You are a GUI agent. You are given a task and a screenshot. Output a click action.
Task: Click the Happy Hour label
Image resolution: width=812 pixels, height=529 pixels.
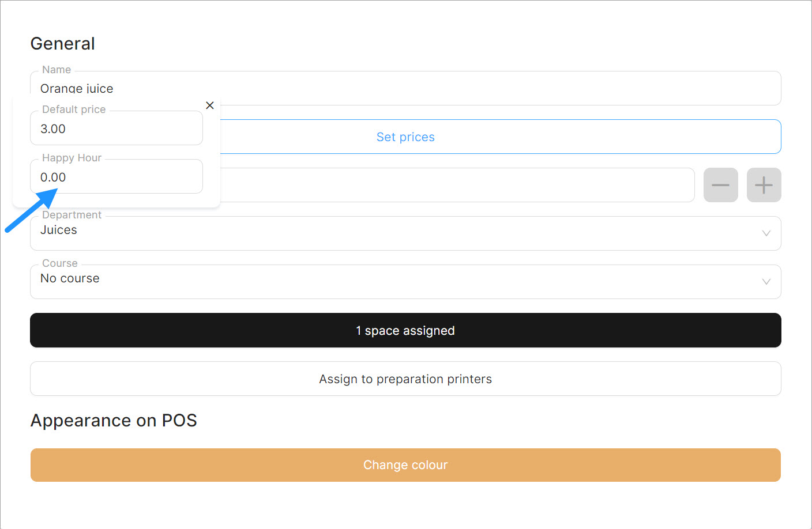[x=72, y=158]
